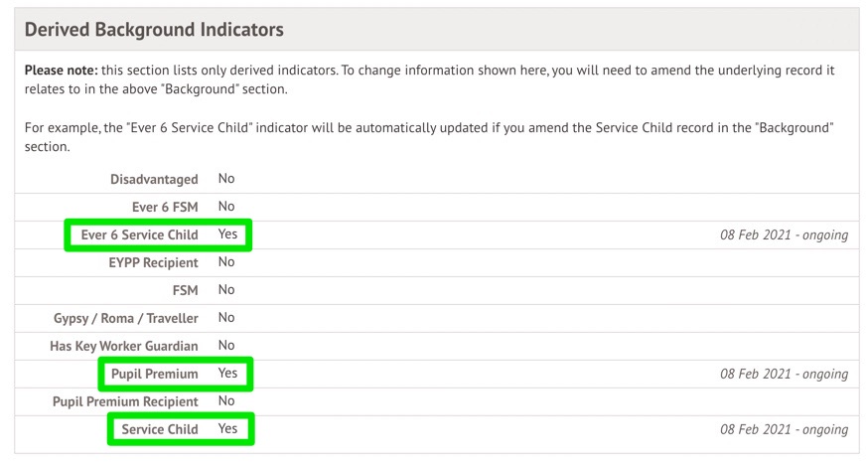868x466 pixels.
Task: Click the Pupil Premium row's ongoing date range
Action: point(784,375)
